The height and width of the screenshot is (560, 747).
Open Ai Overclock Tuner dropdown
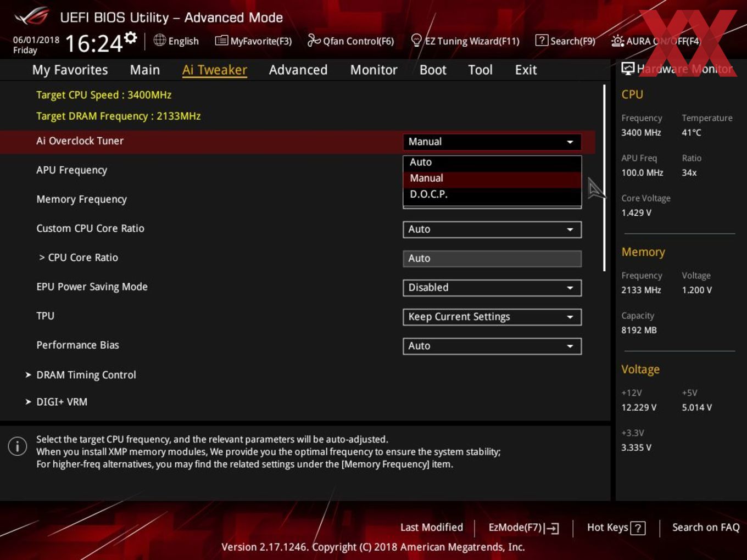pyautogui.click(x=492, y=142)
